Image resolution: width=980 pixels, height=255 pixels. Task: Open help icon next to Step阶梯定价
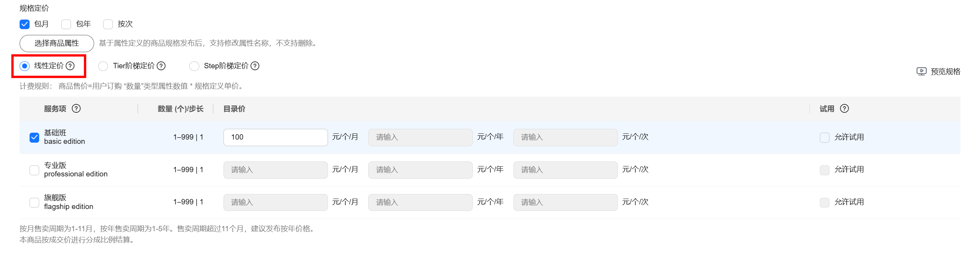255,66
